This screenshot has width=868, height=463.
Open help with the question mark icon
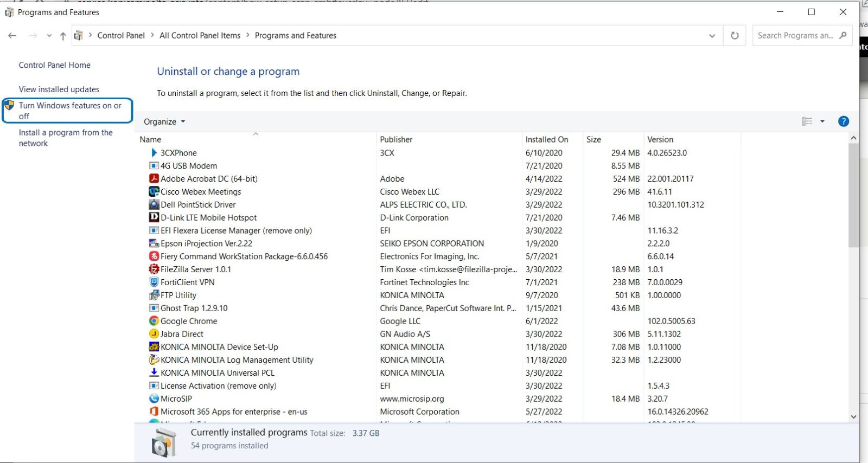pos(843,121)
